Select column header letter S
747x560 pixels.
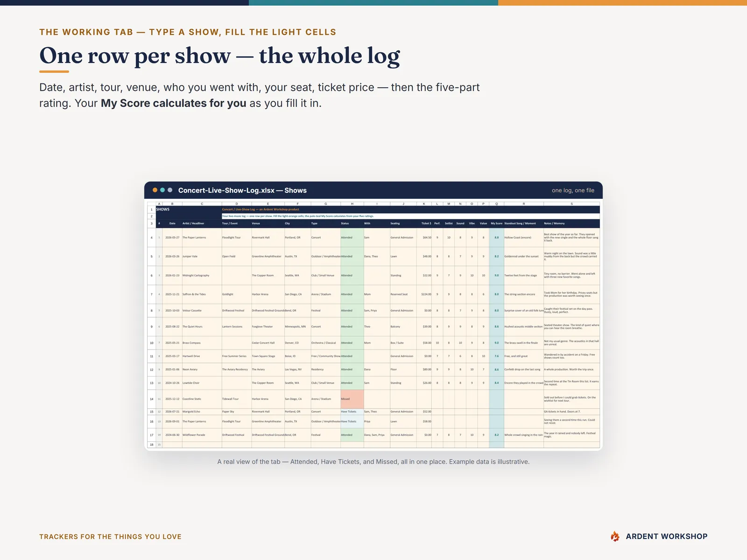click(x=571, y=204)
